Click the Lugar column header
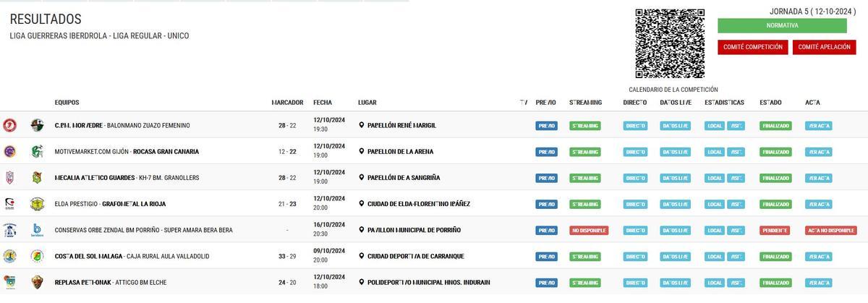The image size is (868, 303). [x=367, y=102]
